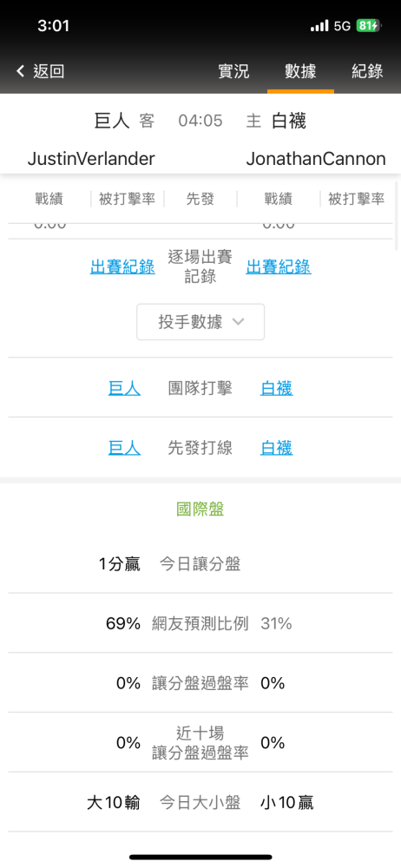Tap the cellular signal bars icon
401x868 pixels.
pos(319,25)
